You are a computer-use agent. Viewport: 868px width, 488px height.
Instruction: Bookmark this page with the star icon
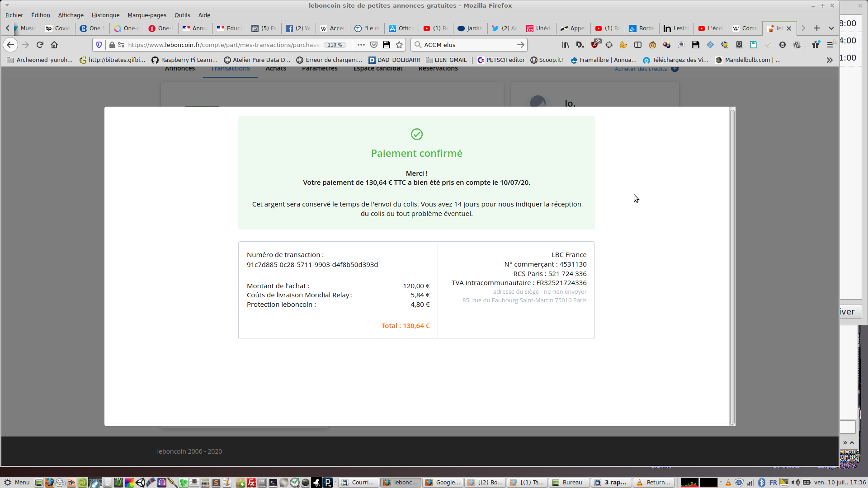[399, 45]
